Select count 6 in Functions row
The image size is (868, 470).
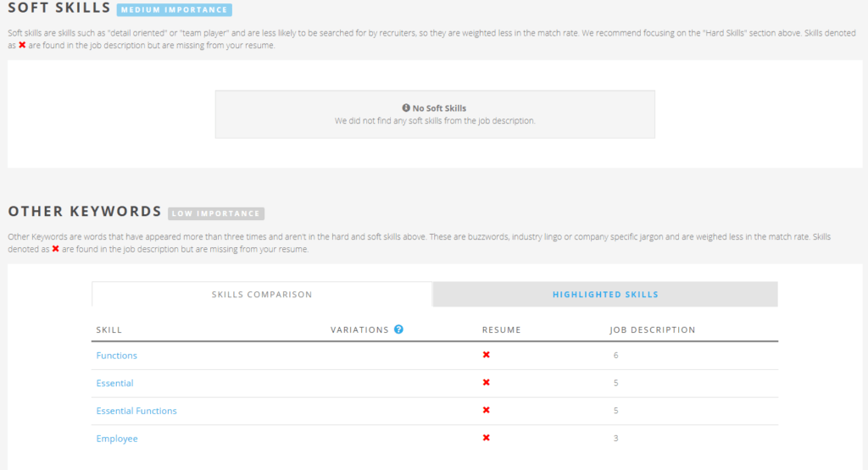pos(615,355)
